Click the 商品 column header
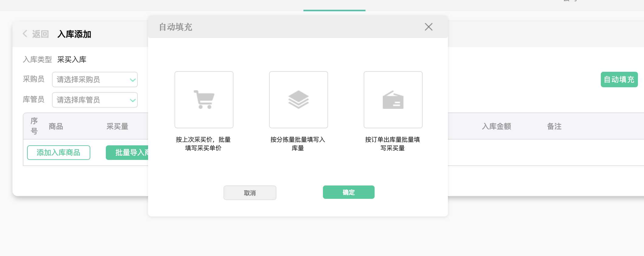 coord(56,126)
